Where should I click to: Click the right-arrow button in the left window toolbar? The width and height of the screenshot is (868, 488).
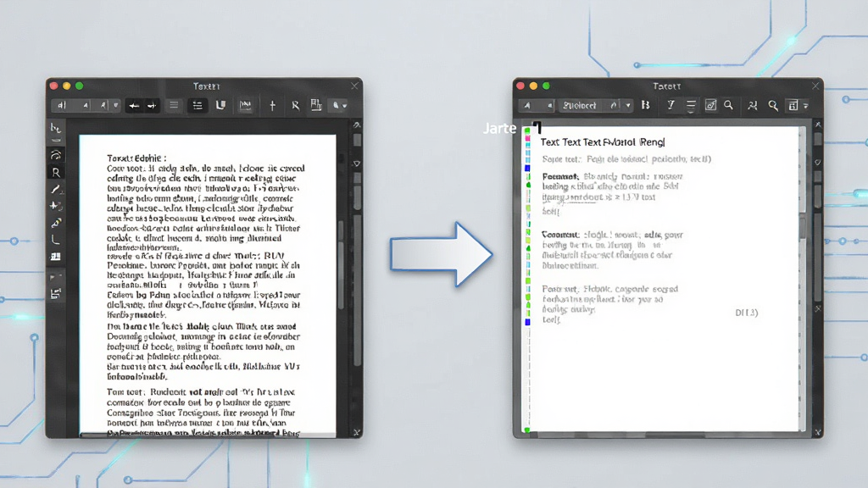pyautogui.click(x=152, y=106)
